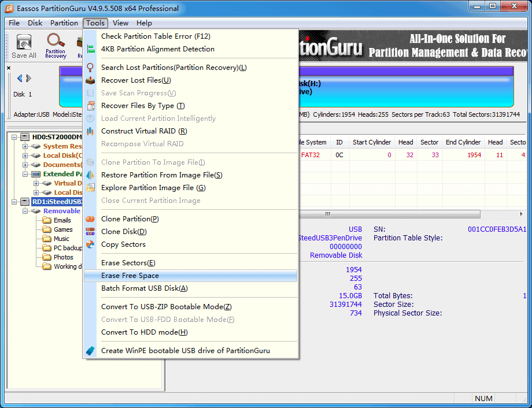The height and width of the screenshot is (408, 532).
Task: Click the Clone Partition icon
Action: pyautogui.click(x=90, y=219)
